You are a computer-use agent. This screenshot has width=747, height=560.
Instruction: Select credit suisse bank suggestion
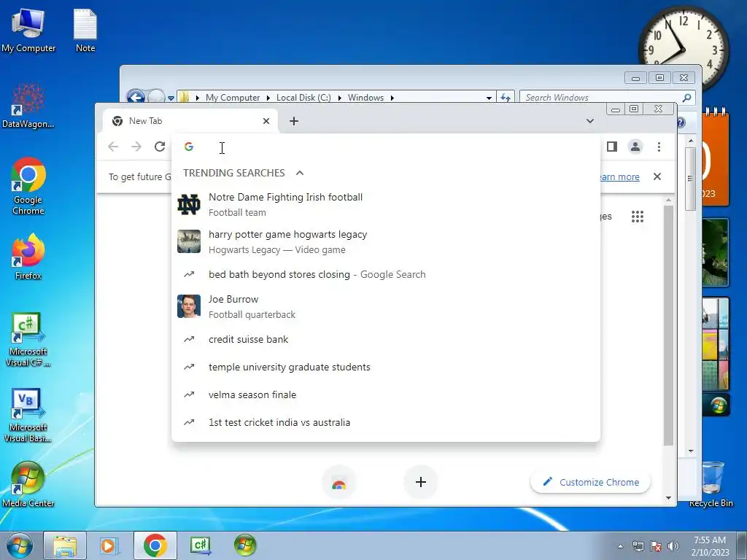pyautogui.click(x=386, y=340)
